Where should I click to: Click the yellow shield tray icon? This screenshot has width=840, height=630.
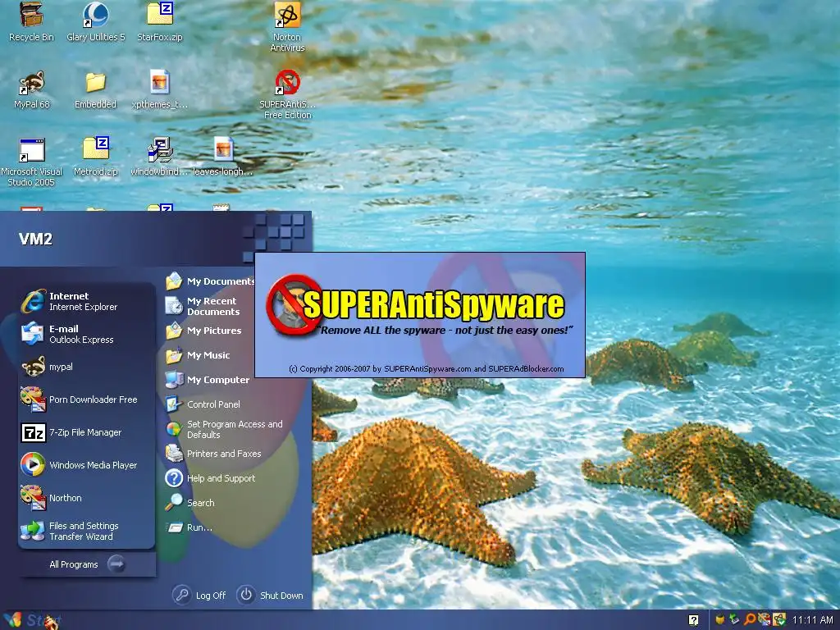(720, 620)
